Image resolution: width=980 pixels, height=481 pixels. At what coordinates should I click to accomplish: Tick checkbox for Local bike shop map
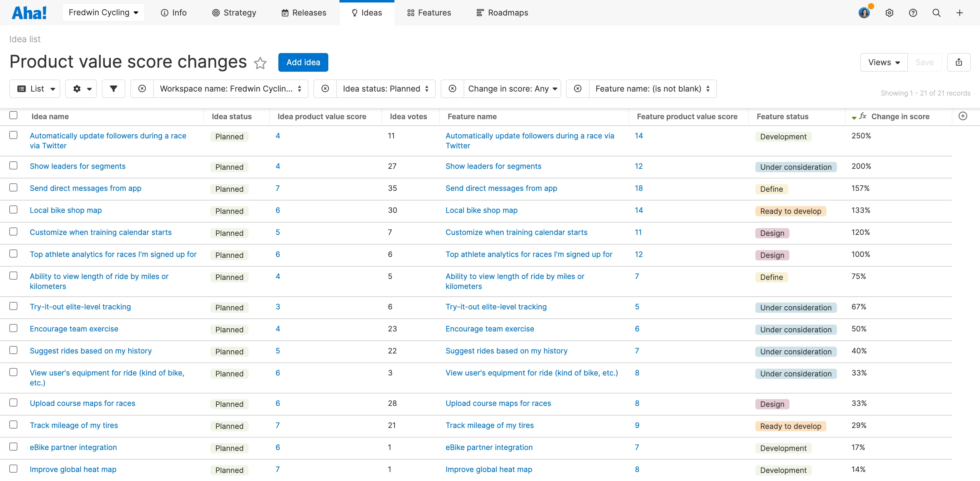[x=13, y=210]
